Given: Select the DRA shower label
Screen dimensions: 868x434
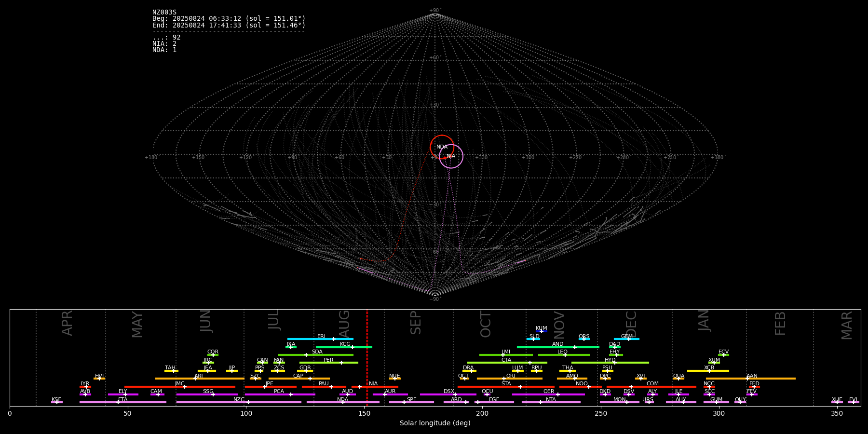Looking at the screenshot, I should tap(469, 368).
